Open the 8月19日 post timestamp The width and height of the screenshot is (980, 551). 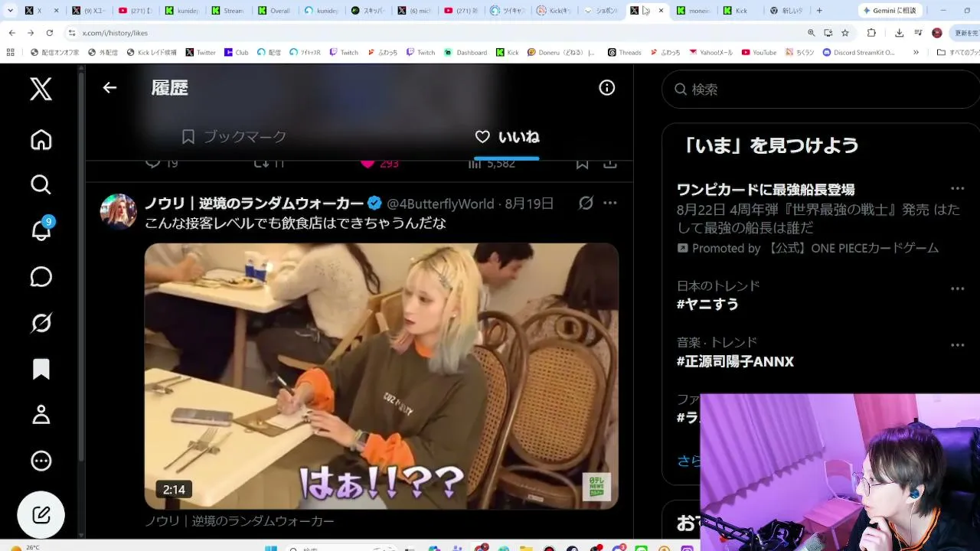[529, 204]
